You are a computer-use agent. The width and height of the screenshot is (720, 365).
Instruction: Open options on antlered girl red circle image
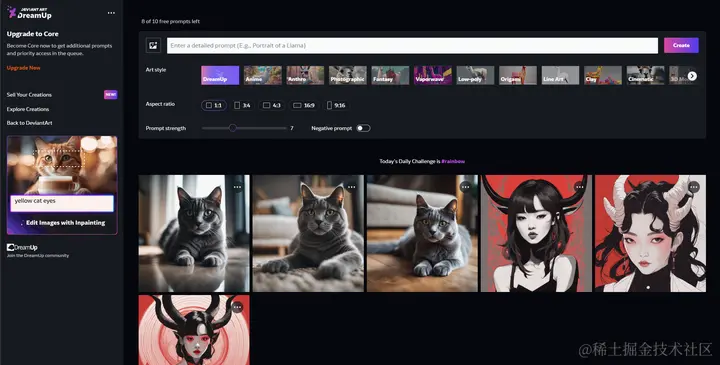tap(237, 307)
